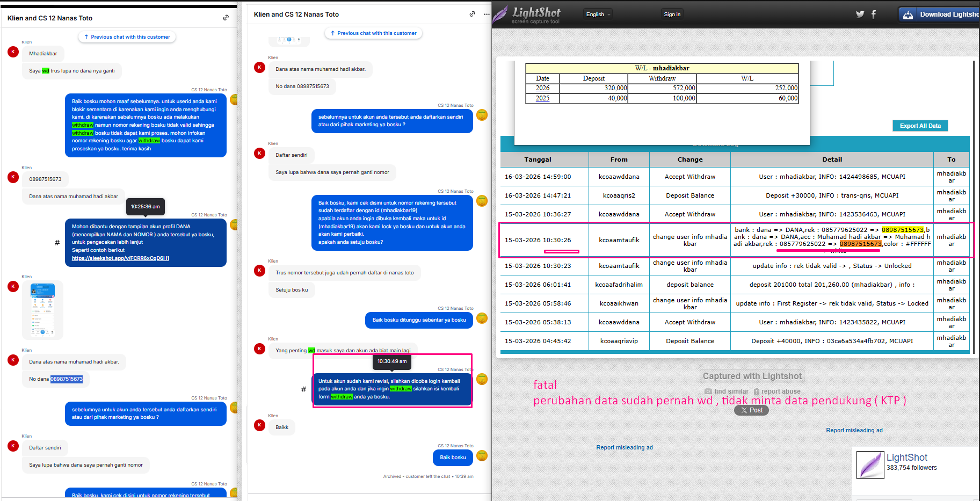The width and height of the screenshot is (980, 501).
Task: Click the From column header
Action: pos(619,159)
